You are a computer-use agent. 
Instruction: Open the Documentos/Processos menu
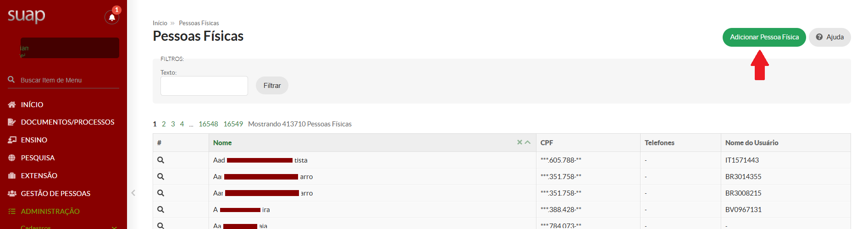(67, 122)
